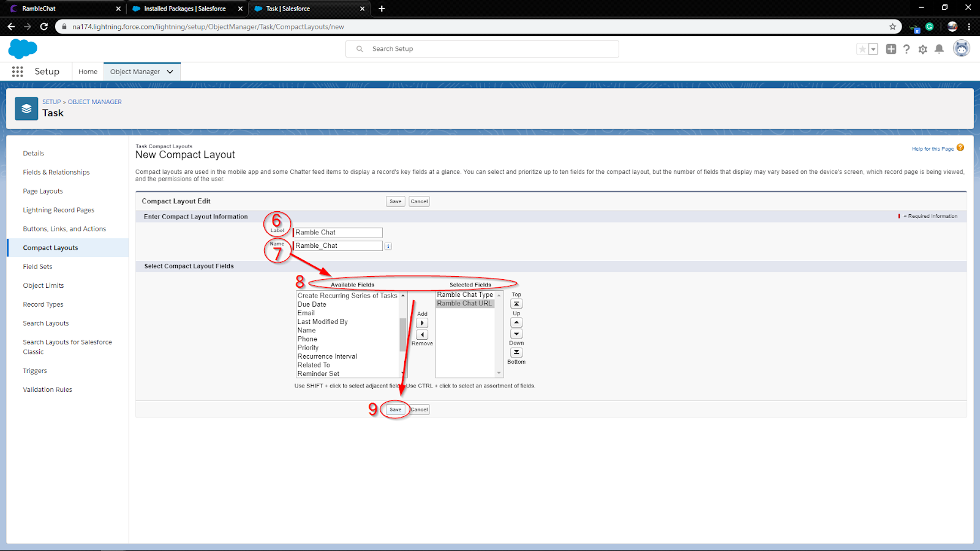Open Field Sets sidebar item

[x=37, y=267]
